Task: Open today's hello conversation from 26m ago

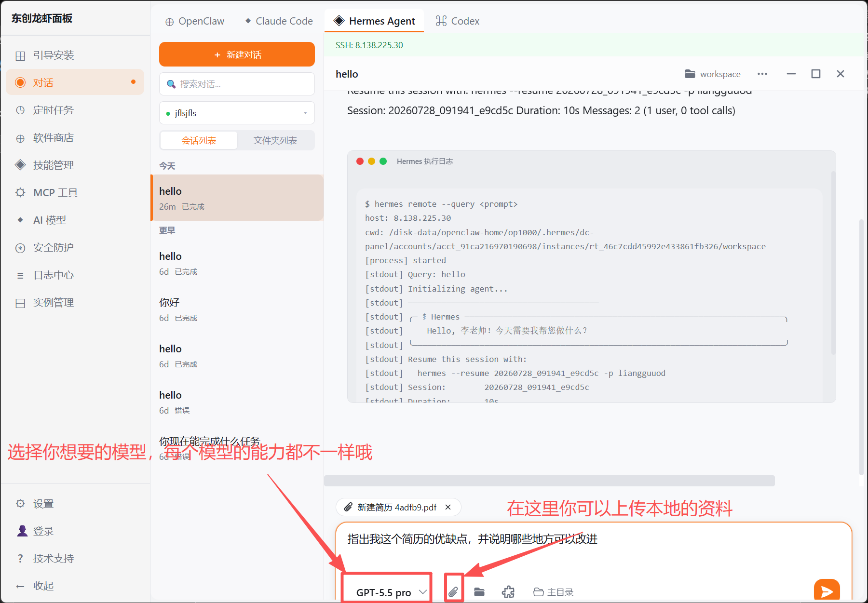Action: [237, 198]
